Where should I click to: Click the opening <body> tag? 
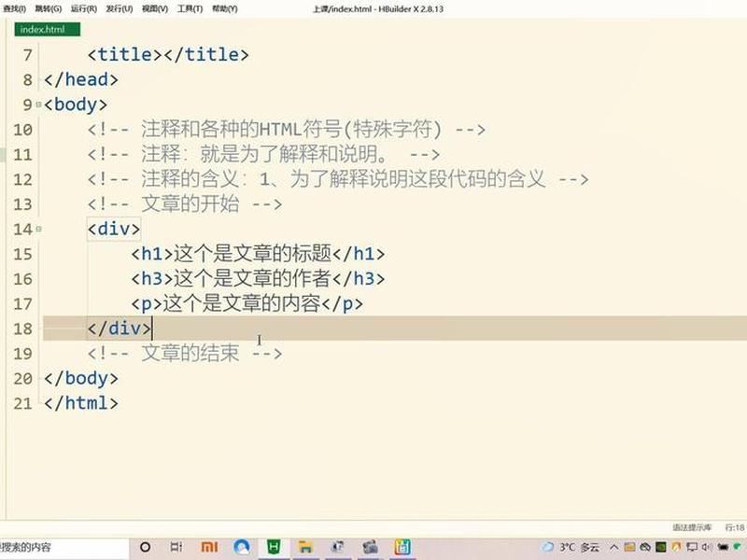tap(76, 105)
